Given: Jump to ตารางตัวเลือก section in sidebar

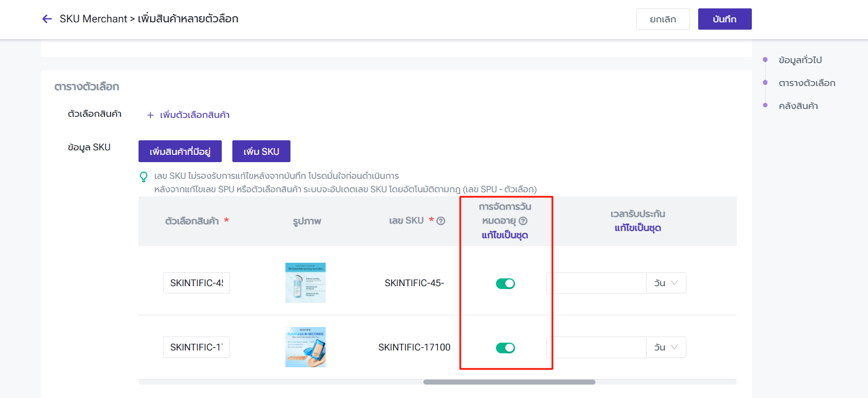Looking at the screenshot, I should pos(807,83).
